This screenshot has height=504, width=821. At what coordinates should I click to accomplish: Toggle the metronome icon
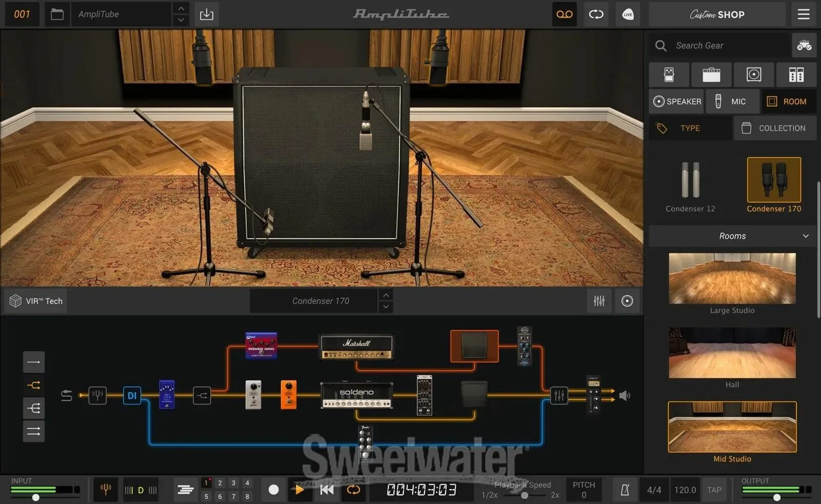[x=624, y=490]
